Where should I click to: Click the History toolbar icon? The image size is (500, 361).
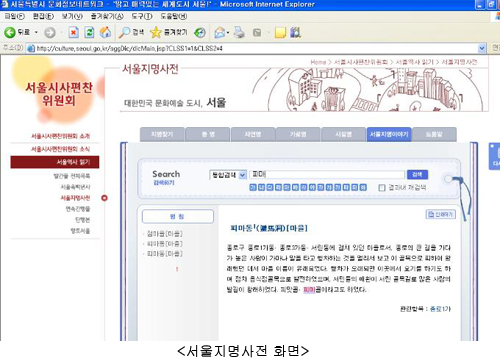(x=200, y=32)
